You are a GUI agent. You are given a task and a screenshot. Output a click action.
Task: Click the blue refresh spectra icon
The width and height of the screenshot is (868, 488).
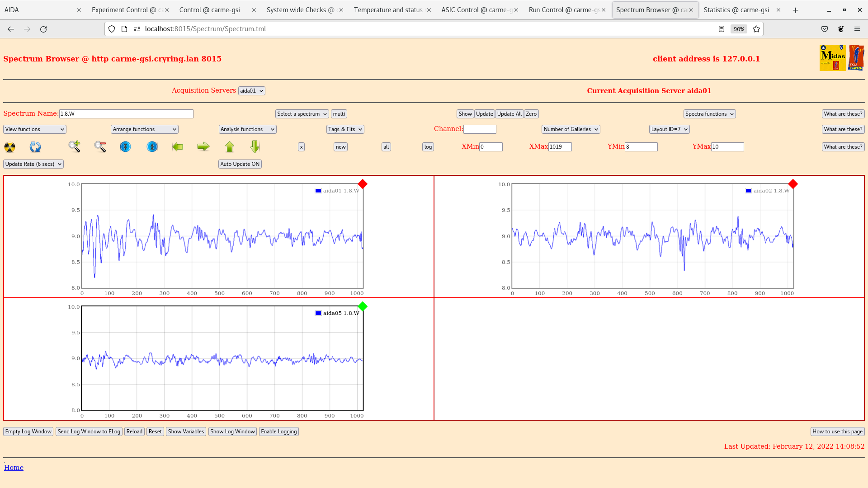coord(35,146)
